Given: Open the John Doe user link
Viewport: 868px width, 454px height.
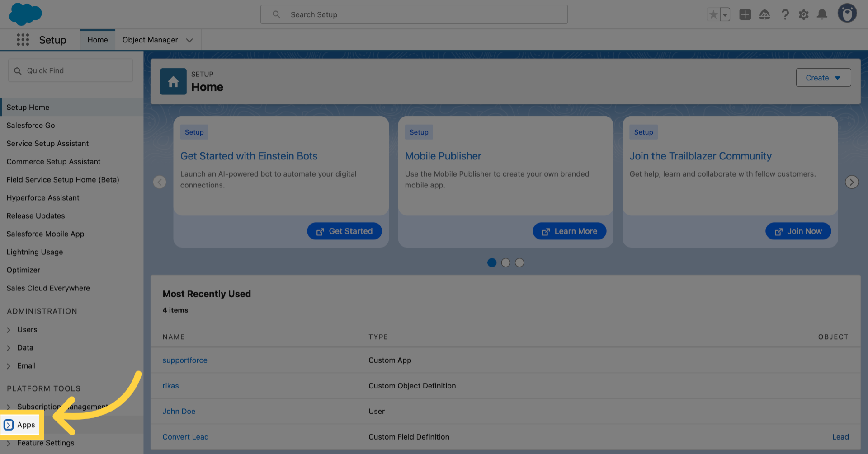Looking at the screenshot, I should 179,411.
